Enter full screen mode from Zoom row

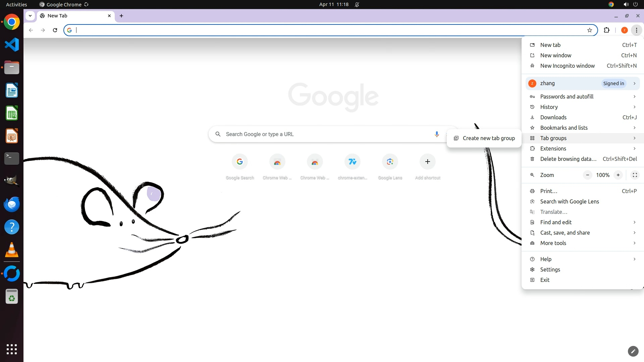click(x=635, y=175)
